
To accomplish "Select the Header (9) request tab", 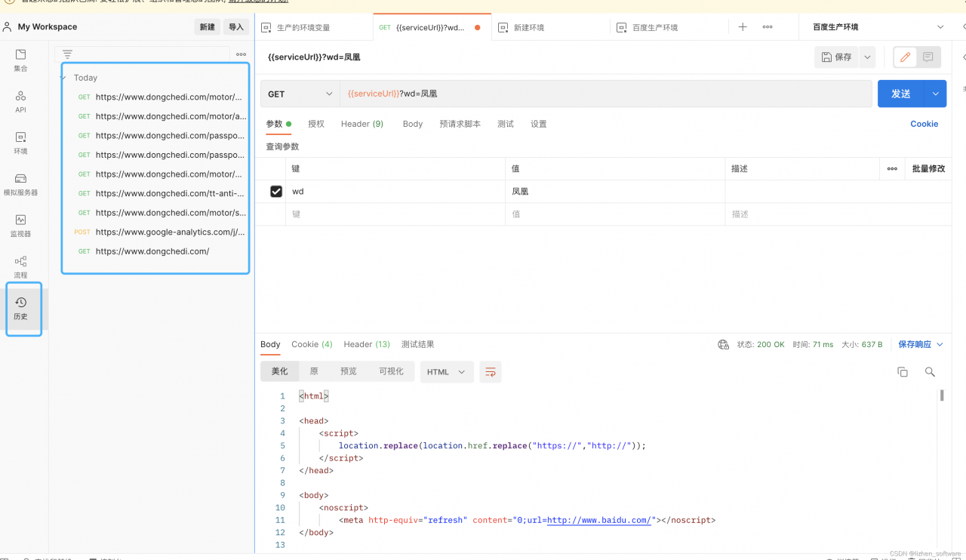I will click(x=362, y=124).
